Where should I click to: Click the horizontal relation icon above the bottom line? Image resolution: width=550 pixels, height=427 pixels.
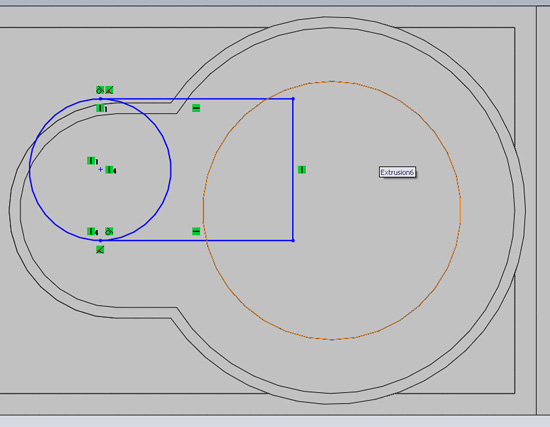[196, 232]
